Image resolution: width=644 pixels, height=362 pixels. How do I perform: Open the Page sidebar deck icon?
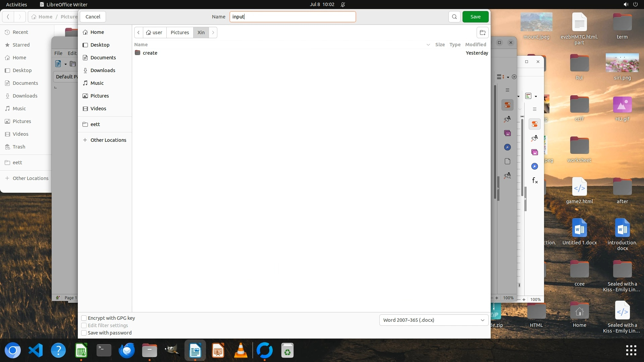507,162
